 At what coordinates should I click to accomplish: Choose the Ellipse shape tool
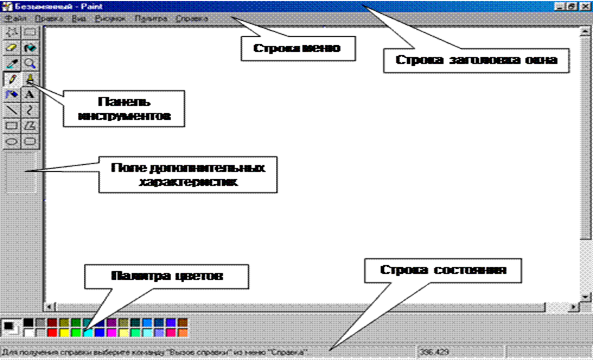point(12,141)
